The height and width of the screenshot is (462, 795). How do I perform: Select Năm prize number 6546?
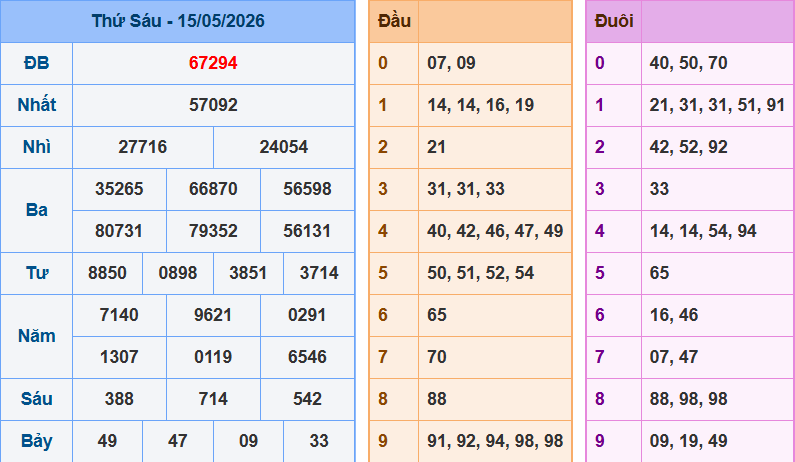307,357
